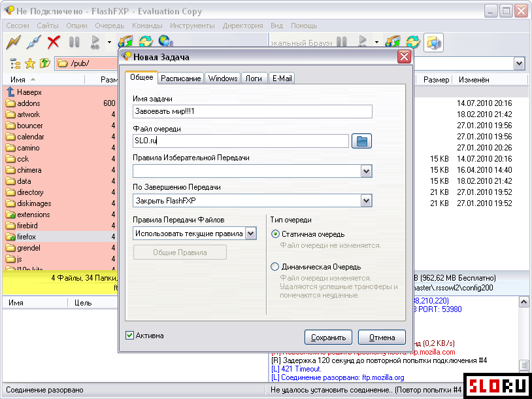532x399 pixels.
Task: Switch to the Windows tab
Action: click(x=223, y=78)
